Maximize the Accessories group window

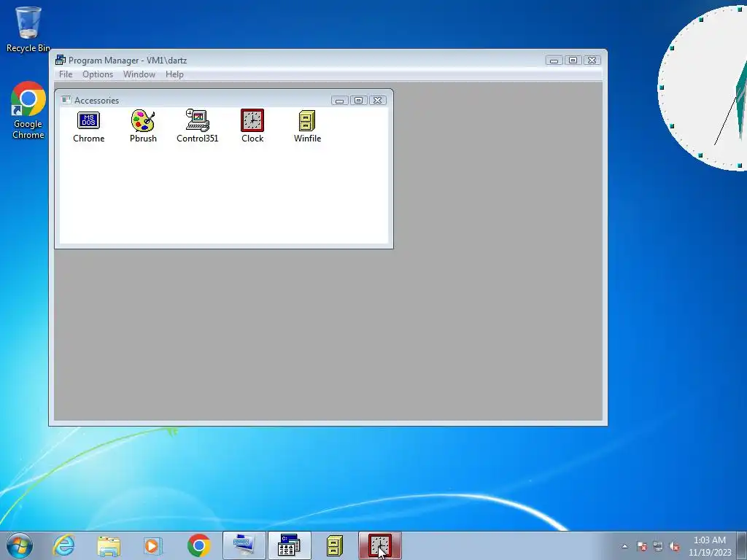[359, 100]
